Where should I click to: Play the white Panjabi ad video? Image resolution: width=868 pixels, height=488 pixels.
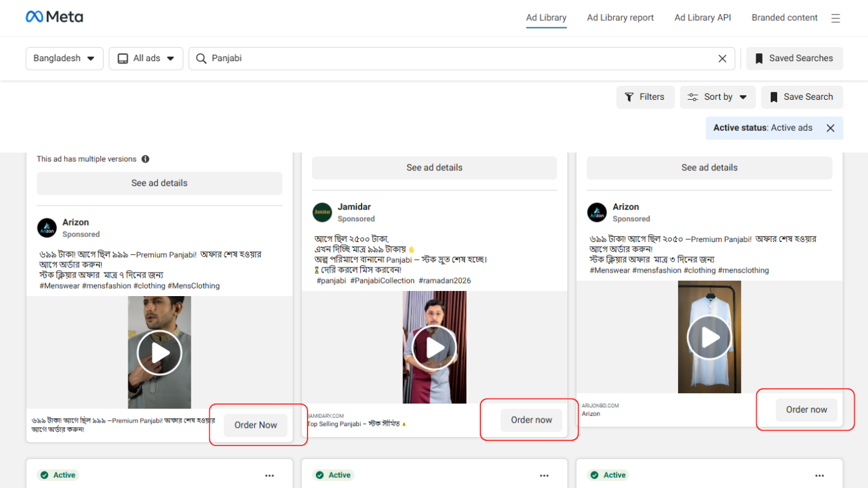[709, 337]
